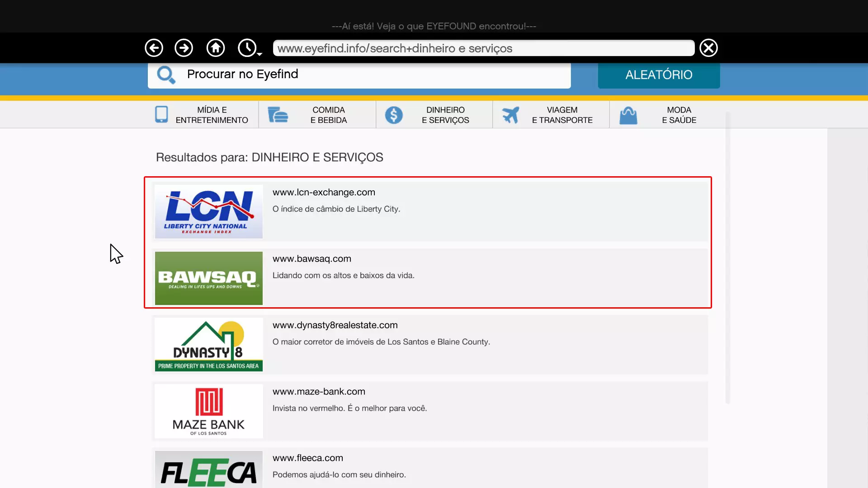
Task: Click the magnifying glass search icon
Action: pos(166,75)
